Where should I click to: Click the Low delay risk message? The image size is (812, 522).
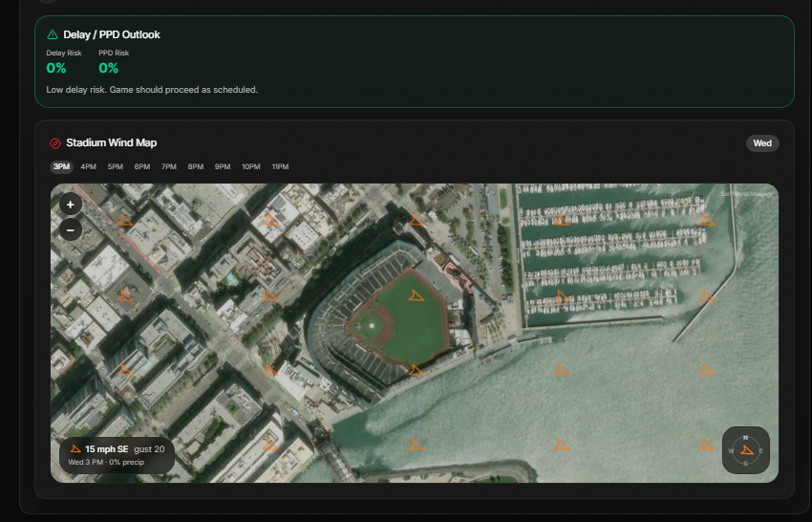pyautogui.click(x=152, y=90)
